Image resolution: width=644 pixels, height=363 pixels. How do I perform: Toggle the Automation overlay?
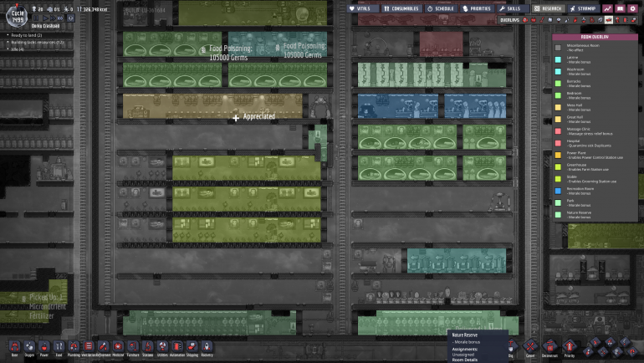(x=625, y=20)
